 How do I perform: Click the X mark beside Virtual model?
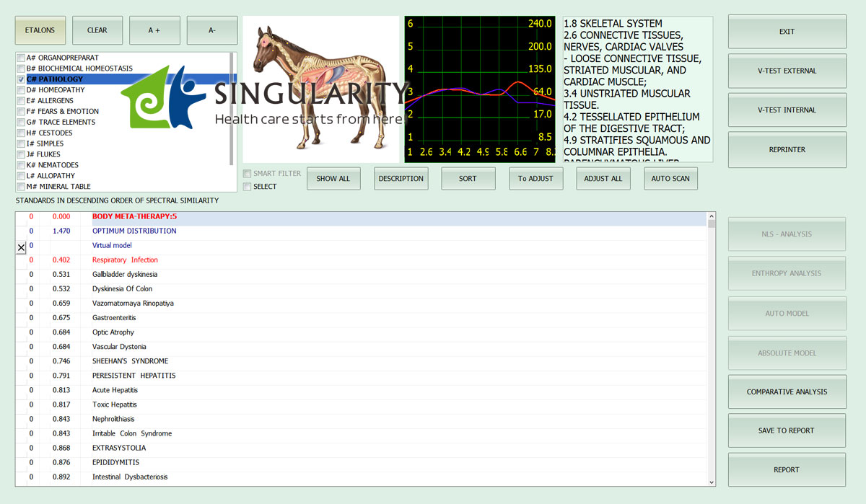21,247
